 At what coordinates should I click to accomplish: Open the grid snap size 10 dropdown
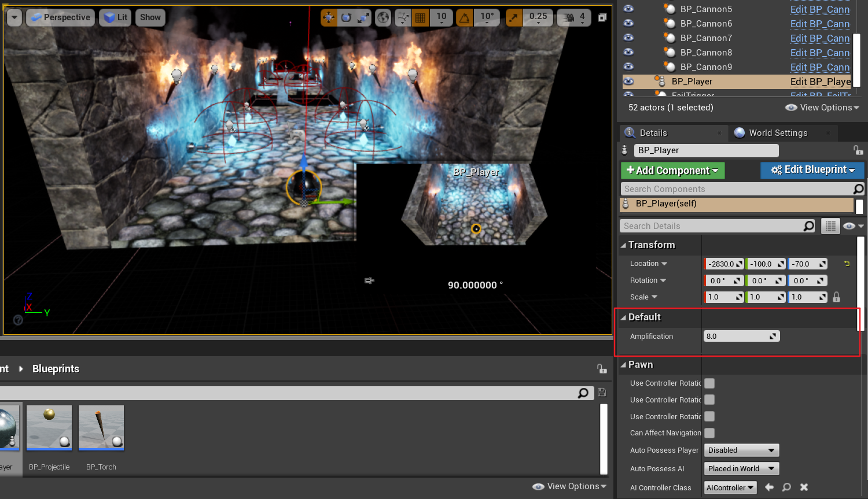coord(442,17)
